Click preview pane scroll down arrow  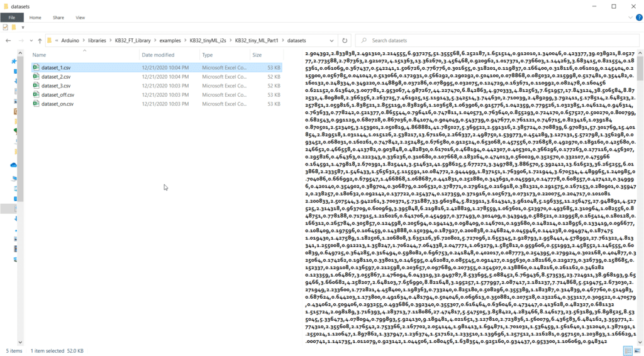[x=640, y=342]
